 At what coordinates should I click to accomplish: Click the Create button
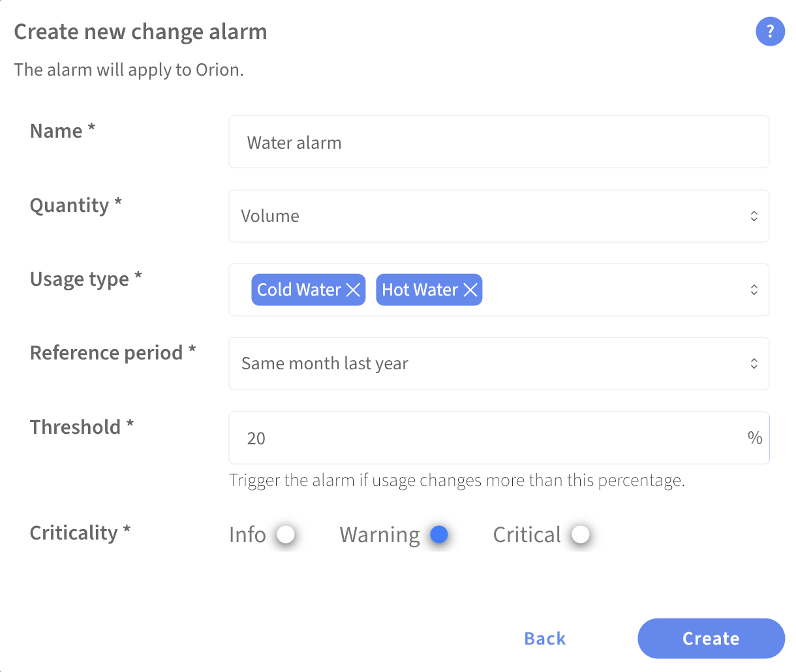711,638
